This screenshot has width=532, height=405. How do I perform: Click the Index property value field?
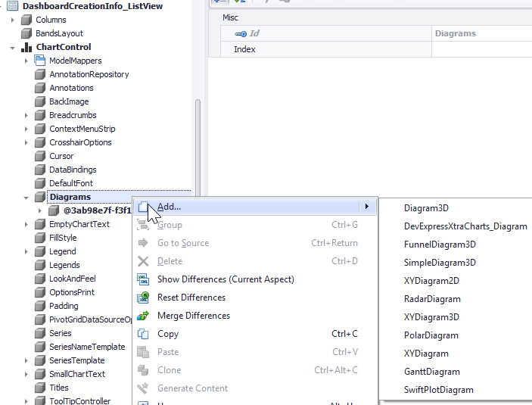point(482,49)
